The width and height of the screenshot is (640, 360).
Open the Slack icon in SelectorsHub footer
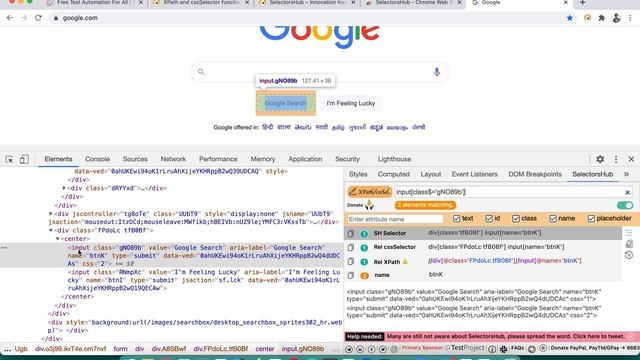(504, 349)
